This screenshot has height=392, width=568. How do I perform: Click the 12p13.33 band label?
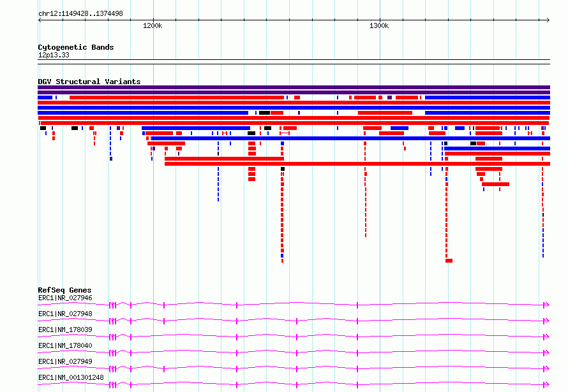pyautogui.click(x=54, y=55)
